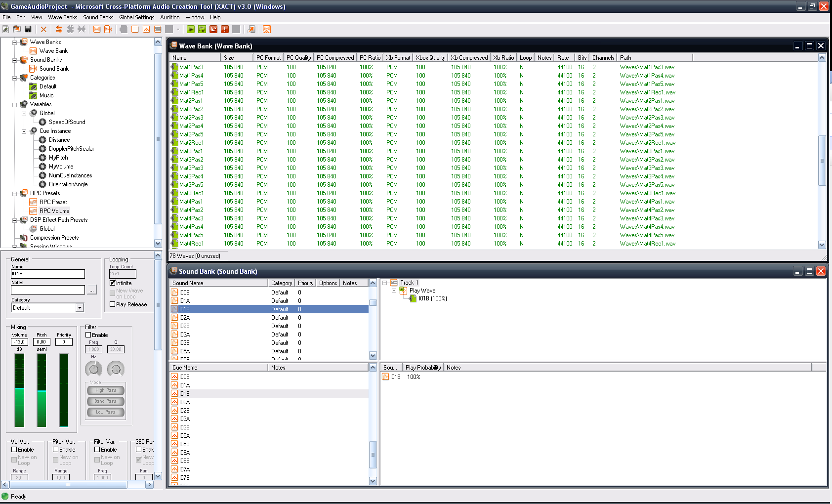Screen dimensions: 832x504
Task: Select the Wave Bank tree item
Action: pyautogui.click(x=53, y=51)
